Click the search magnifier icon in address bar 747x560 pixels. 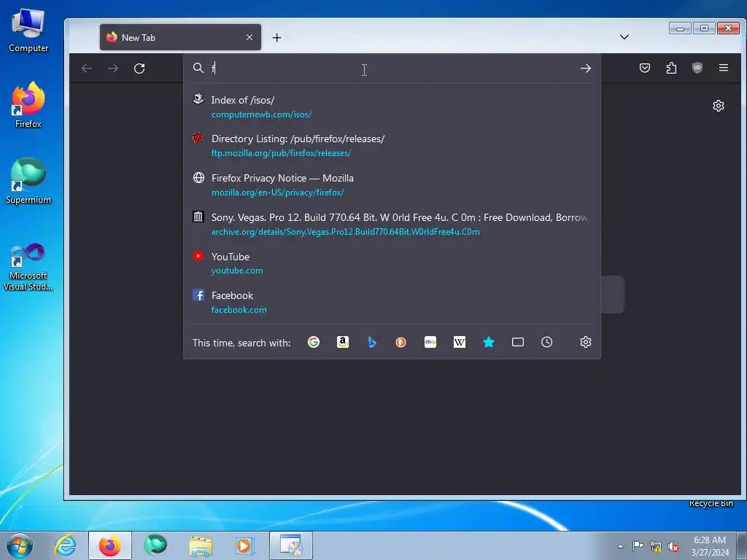pyautogui.click(x=198, y=68)
